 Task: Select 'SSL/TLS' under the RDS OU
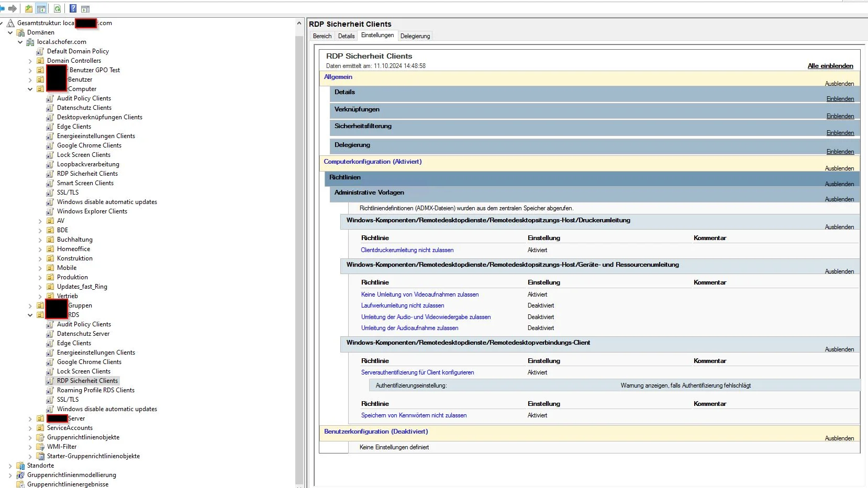pos(68,400)
